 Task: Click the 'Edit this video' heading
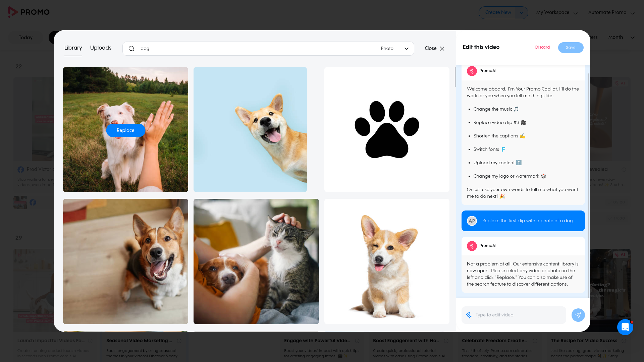point(481,47)
